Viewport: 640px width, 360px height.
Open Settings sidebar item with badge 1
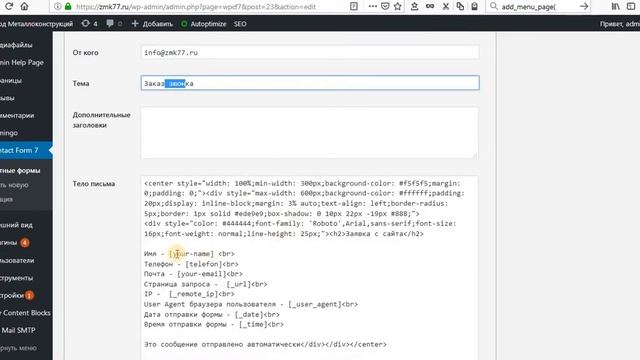pyautogui.click(x=17, y=296)
